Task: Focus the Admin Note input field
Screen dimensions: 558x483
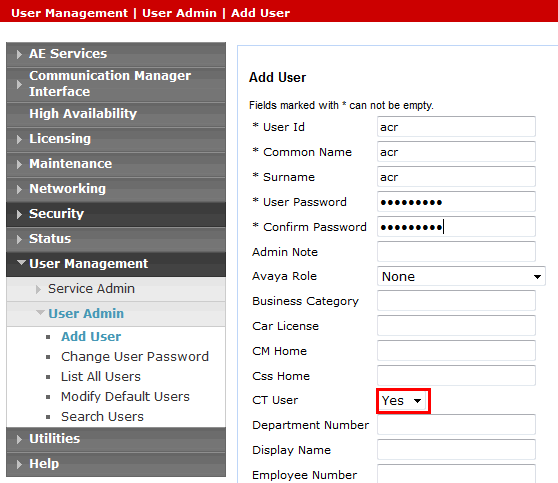Action: (456, 252)
